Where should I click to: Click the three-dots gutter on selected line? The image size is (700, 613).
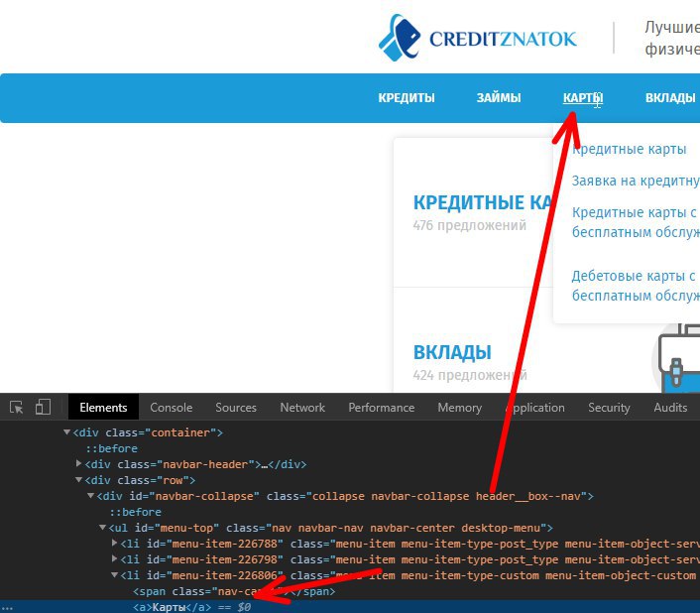tap(7, 608)
